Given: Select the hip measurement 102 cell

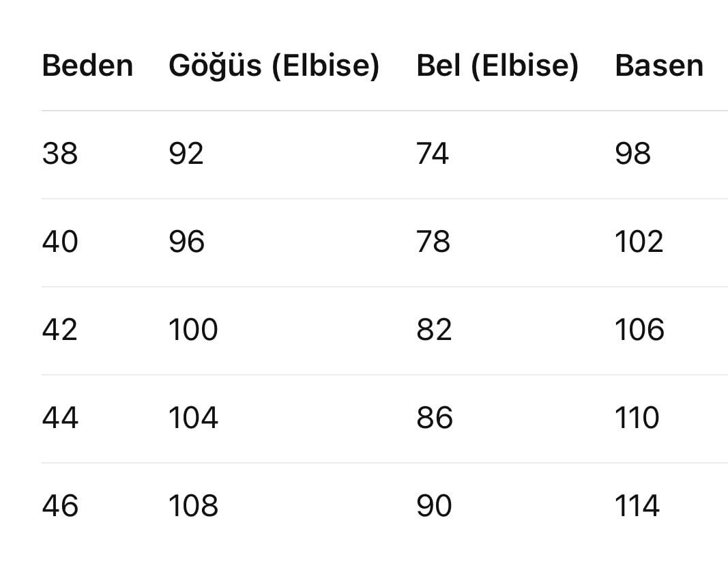Looking at the screenshot, I should click(639, 242).
